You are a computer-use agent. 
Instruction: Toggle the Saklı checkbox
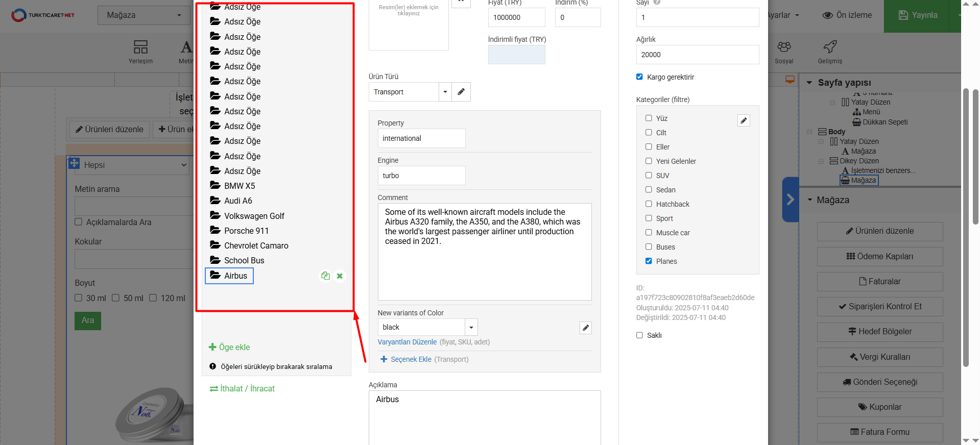[639, 335]
